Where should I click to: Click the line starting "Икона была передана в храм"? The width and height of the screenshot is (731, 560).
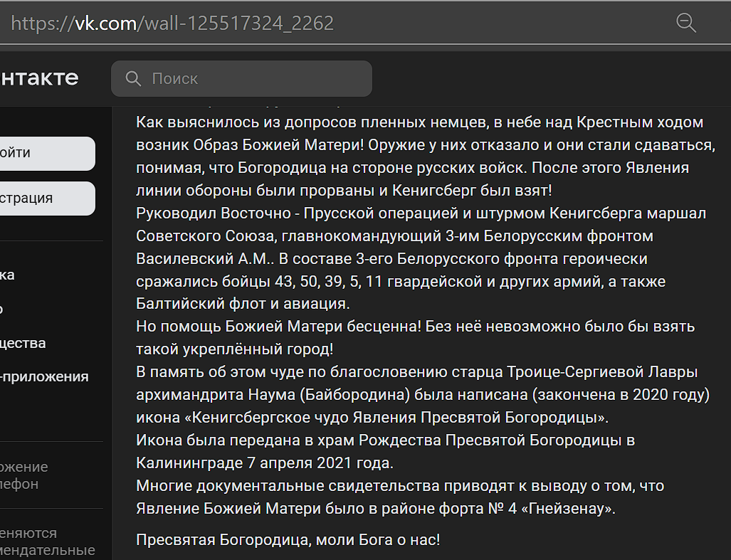384,440
